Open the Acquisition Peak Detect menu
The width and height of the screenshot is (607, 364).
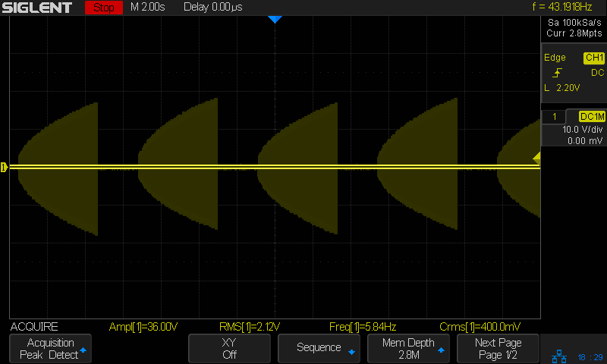click(50, 349)
